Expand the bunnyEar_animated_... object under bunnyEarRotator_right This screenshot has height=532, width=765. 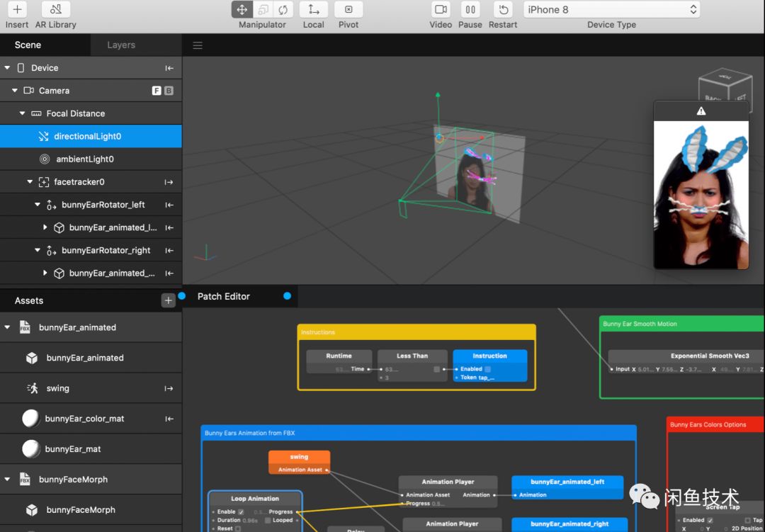click(45, 273)
